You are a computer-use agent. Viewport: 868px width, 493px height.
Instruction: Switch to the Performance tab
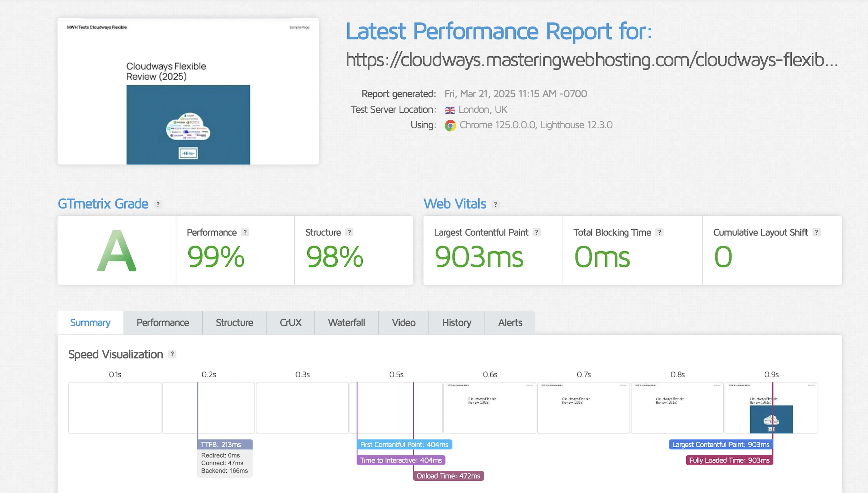point(163,323)
